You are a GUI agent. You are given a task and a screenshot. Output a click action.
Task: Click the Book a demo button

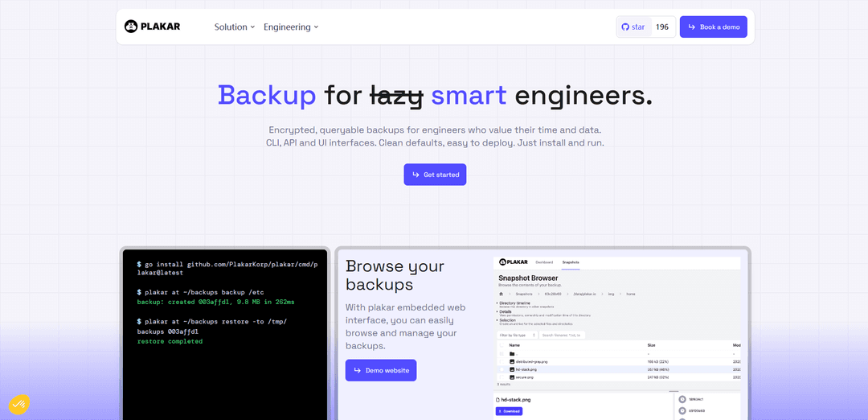click(x=714, y=27)
